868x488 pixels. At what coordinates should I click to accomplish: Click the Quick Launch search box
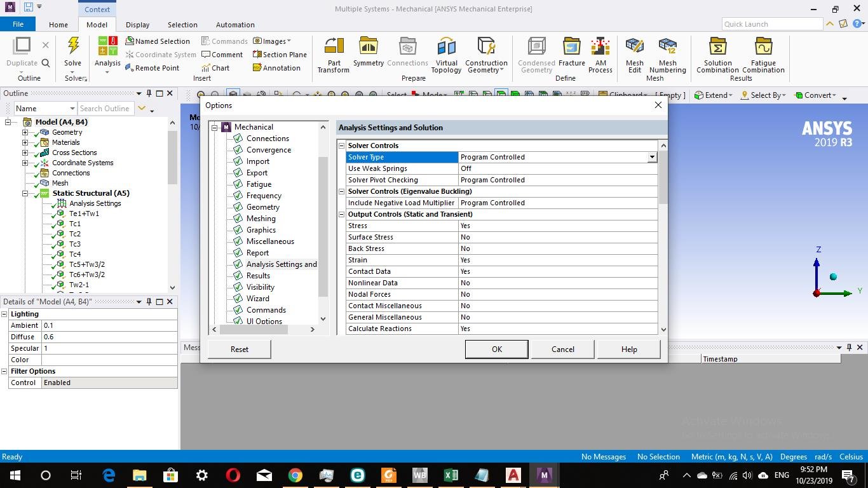[772, 24]
